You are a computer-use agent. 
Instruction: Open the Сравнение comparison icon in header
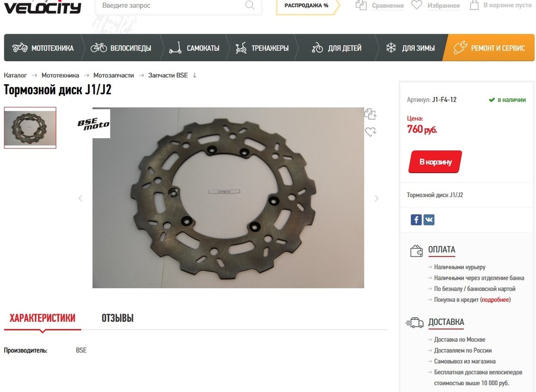pos(361,5)
